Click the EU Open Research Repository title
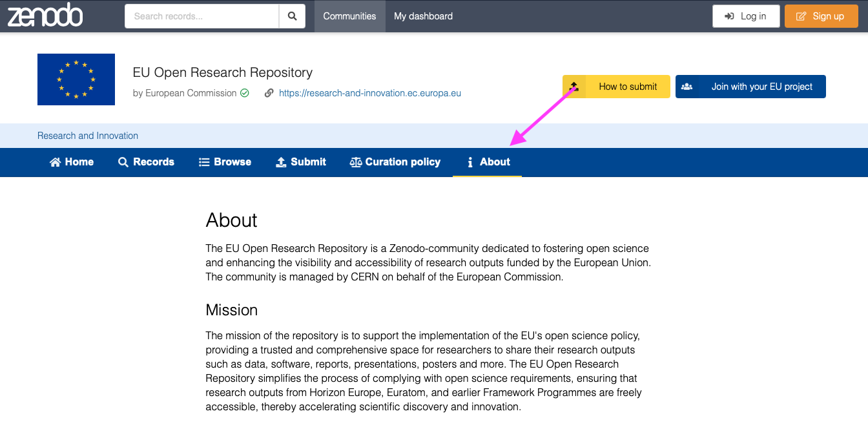Screen dimensions: 868x429 223,72
